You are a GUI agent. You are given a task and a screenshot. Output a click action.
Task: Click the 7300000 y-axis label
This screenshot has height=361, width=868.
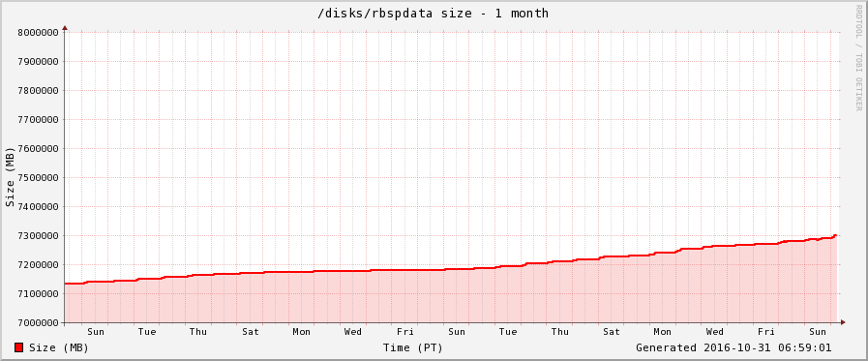[x=39, y=236]
